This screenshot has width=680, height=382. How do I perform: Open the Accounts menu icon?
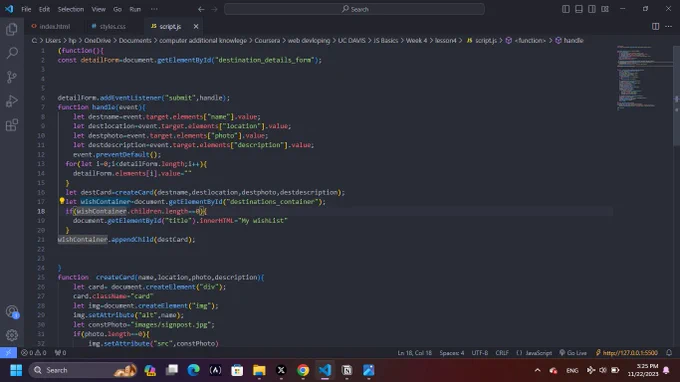[12, 311]
